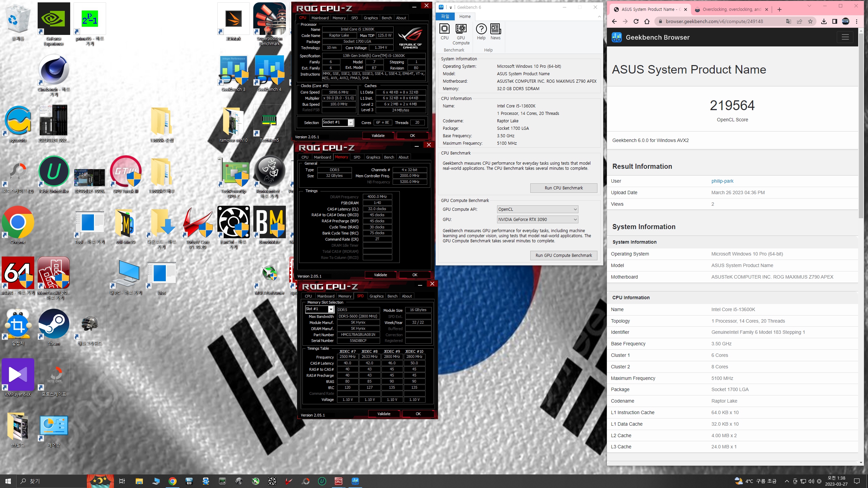868x488 pixels.
Task: Show hidden system tray icons
Action: pyautogui.click(x=787, y=481)
